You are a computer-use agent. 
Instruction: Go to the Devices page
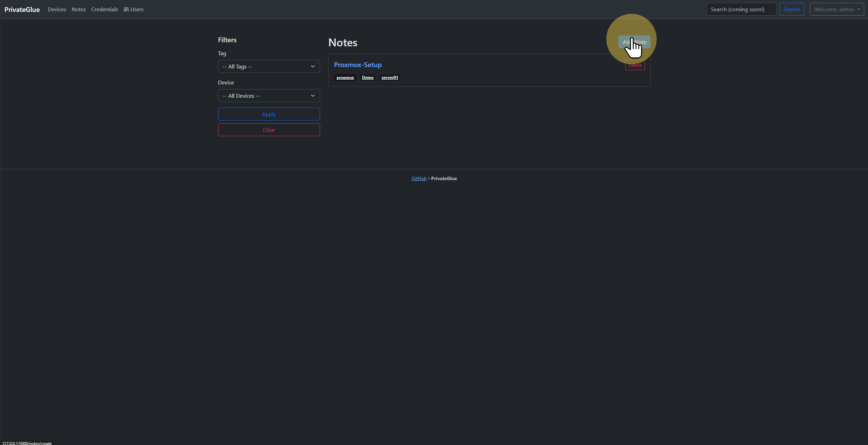click(x=57, y=10)
